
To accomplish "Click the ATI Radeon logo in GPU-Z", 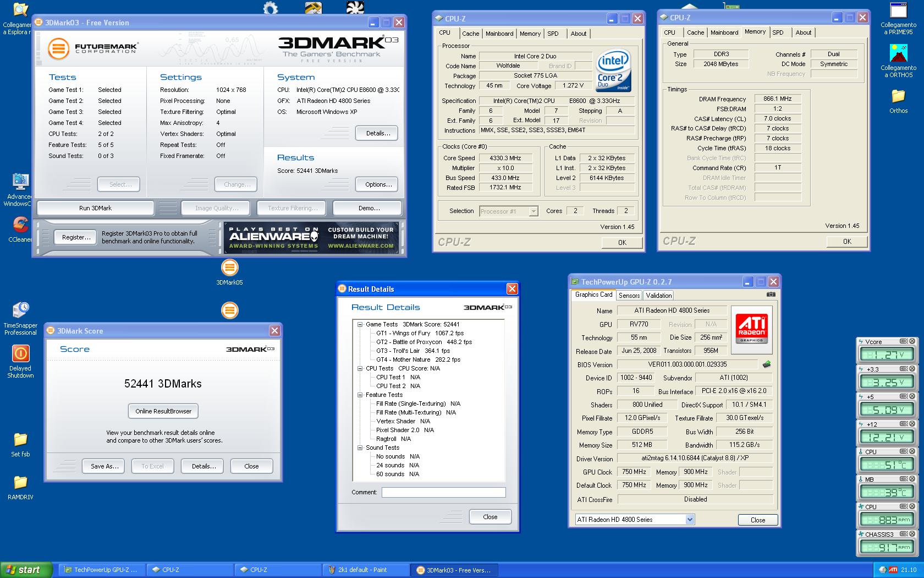I will [x=751, y=329].
